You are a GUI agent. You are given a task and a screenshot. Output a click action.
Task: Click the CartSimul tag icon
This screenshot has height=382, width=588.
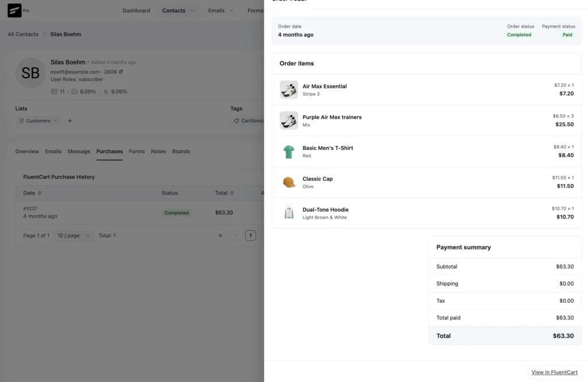click(x=236, y=120)
